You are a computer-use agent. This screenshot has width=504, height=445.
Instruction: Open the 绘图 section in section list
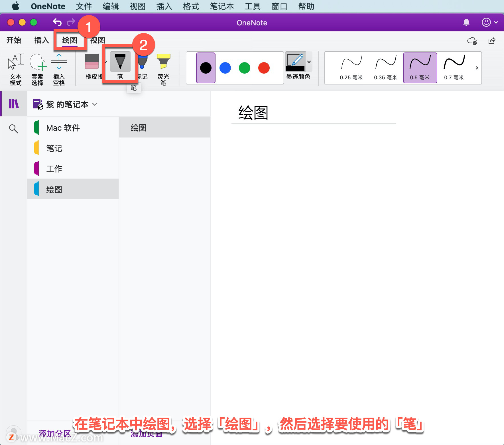73,189
